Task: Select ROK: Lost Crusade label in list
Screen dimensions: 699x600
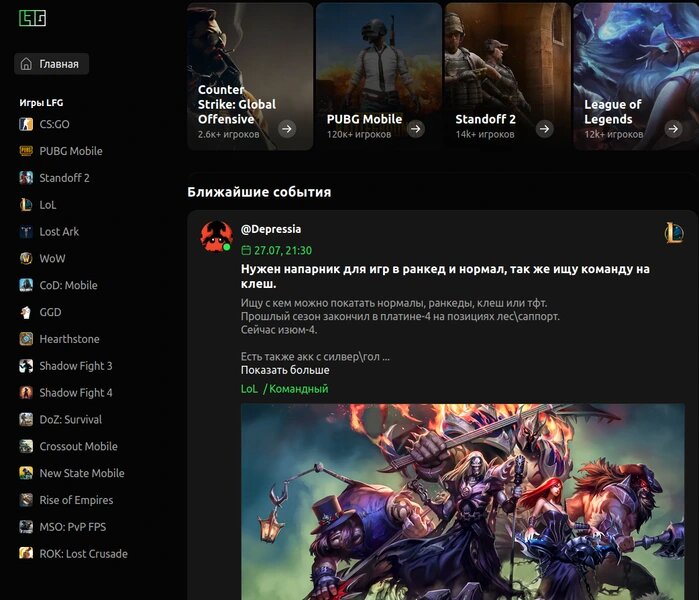Action: (x=83, y=554)
